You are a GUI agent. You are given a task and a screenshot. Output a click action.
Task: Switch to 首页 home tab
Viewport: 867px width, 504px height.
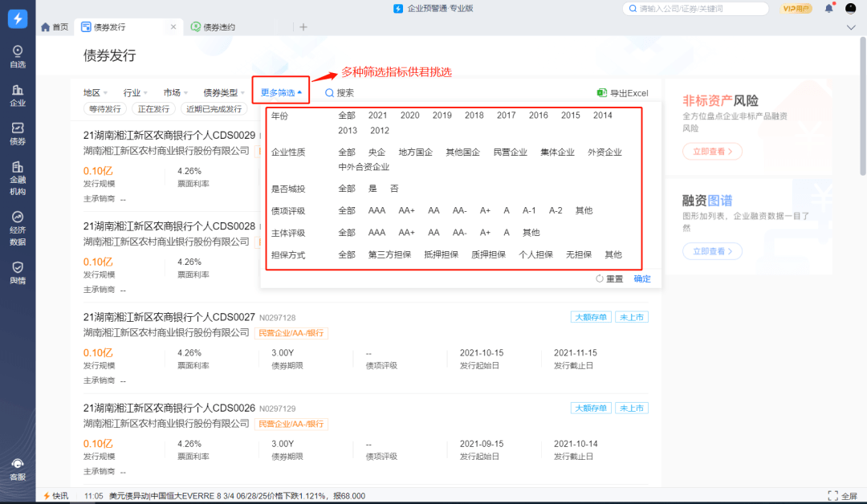click(55, 26)
